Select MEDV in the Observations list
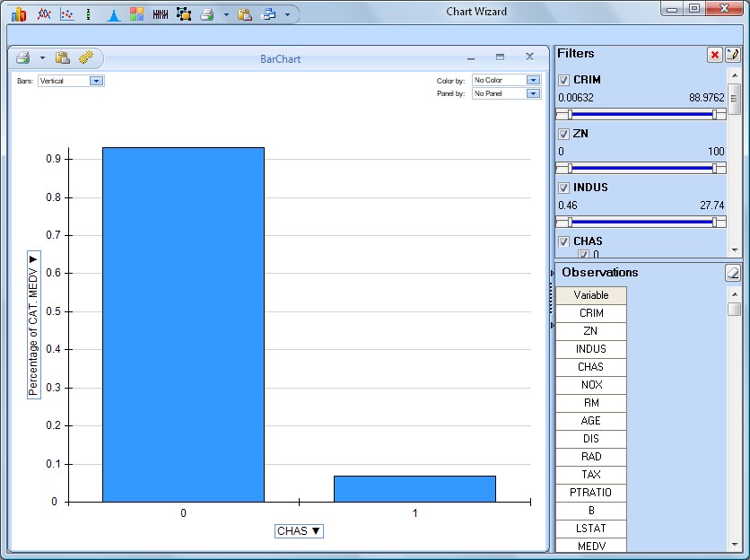 coord(590,546)
